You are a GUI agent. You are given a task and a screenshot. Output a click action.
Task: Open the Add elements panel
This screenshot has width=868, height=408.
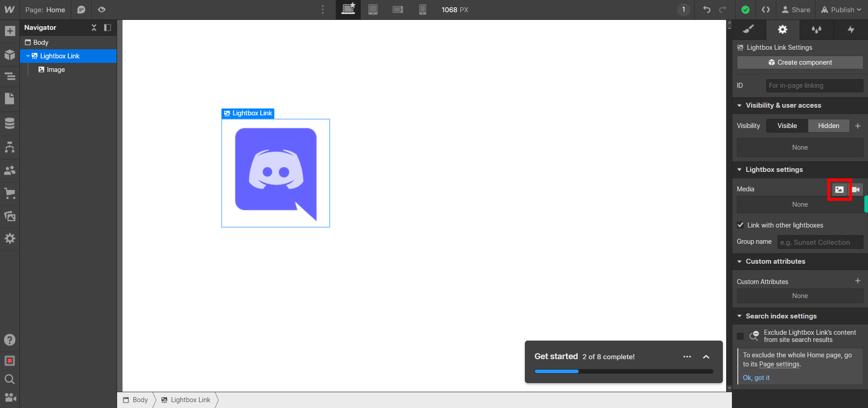click(9, 31)
